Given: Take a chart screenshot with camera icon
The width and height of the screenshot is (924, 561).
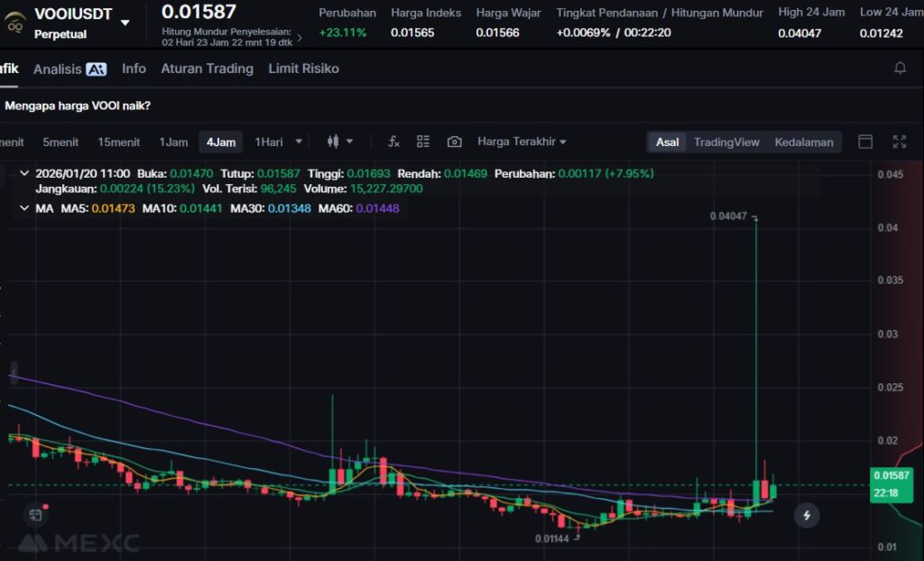Looking at the screenshot, I should (x=455, y=142).
